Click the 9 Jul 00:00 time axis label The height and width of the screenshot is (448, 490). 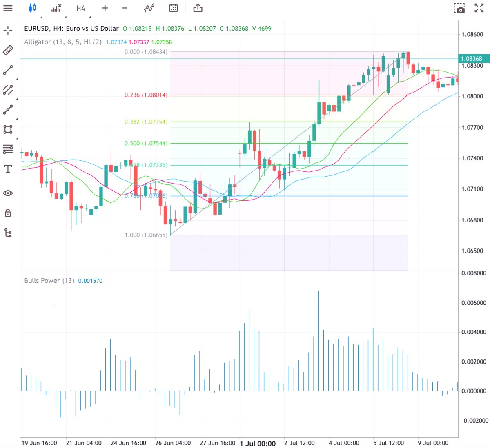[433, 443]
